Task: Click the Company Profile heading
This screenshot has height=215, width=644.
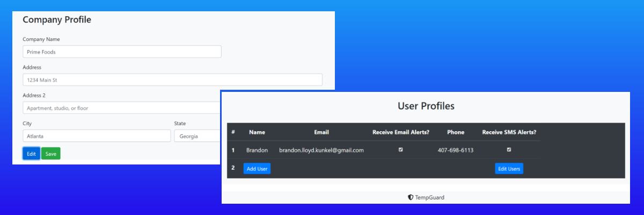Action: 57,20
